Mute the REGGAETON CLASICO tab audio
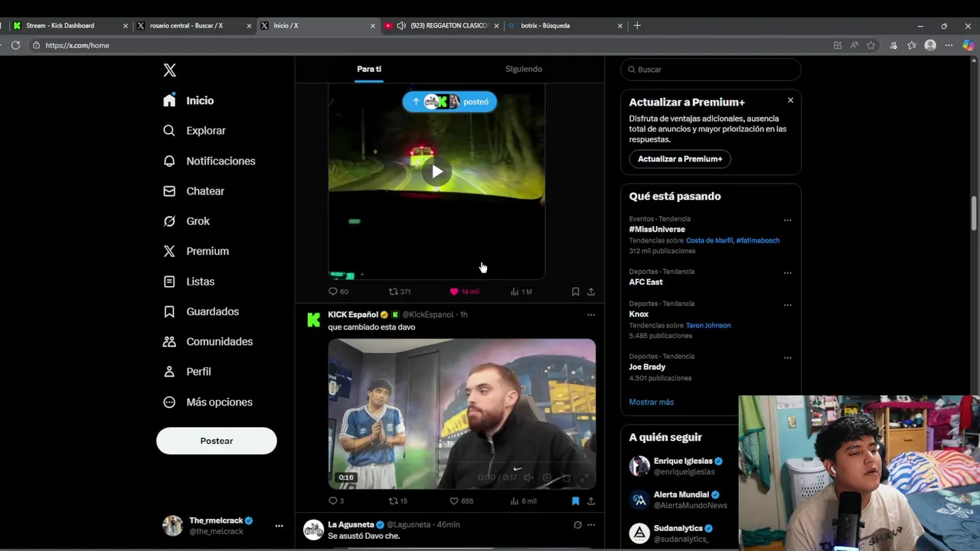The width and height of the screenshot is (980, 551). coord(400,25)
